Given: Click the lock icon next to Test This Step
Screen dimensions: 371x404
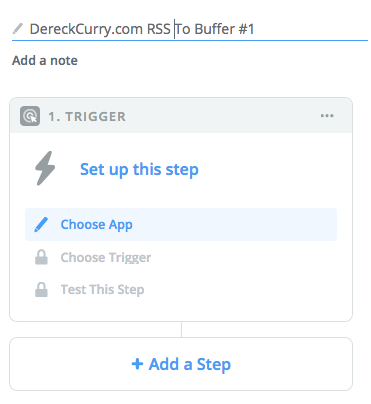Looking at the screenshot, I should point(41,289).
